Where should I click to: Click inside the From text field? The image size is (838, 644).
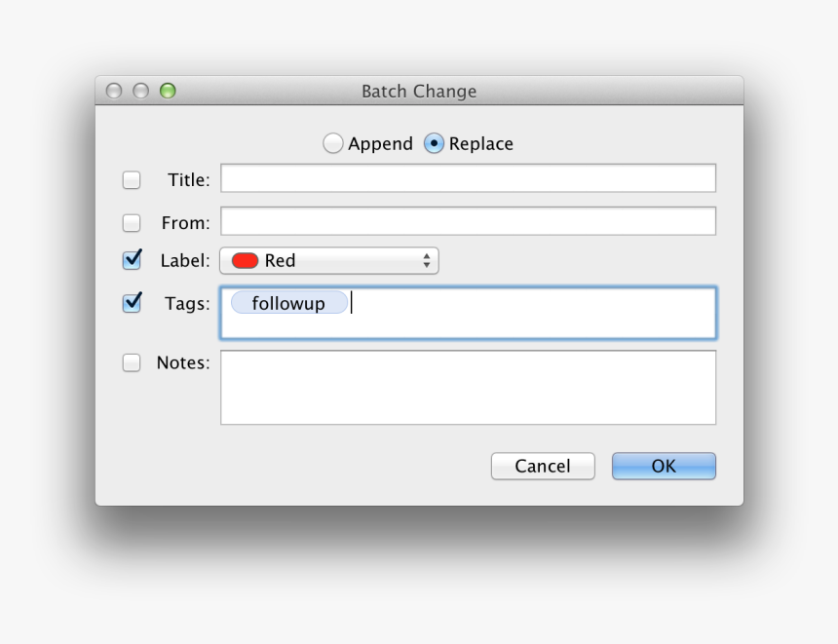[x=468, y=221]
